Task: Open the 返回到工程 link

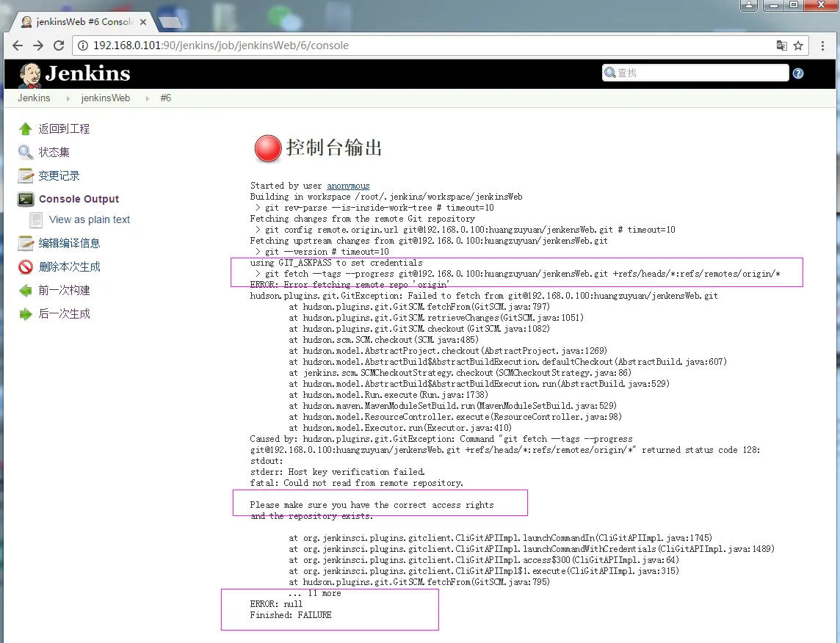Action: tap(64, 128)
